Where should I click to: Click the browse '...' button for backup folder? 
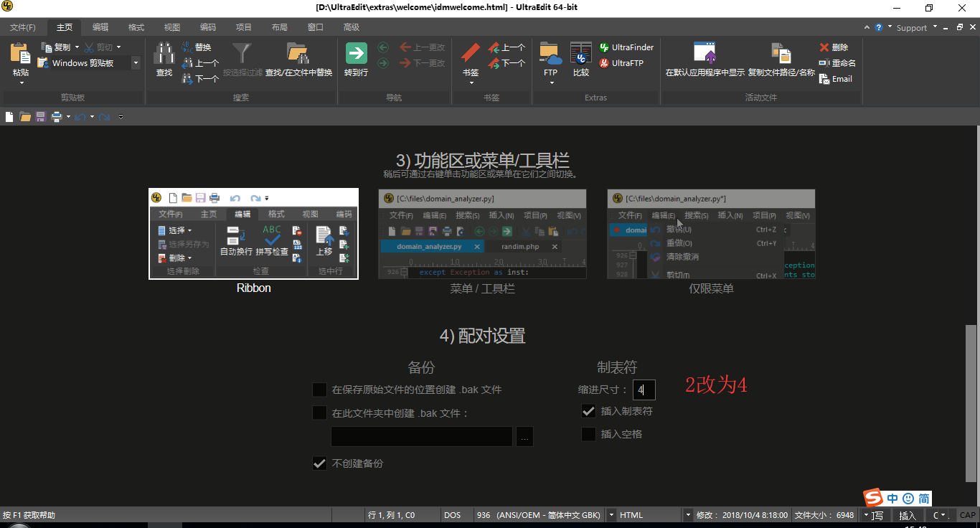point(524,436)
